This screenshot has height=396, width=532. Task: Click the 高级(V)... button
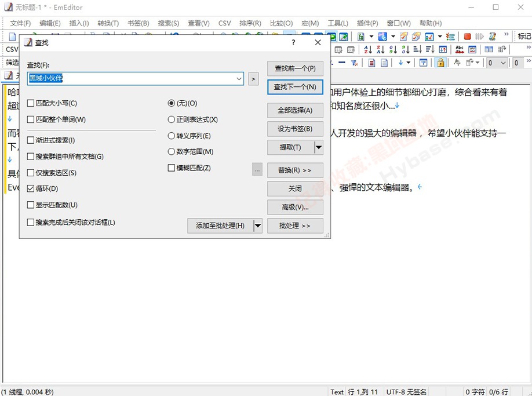coord(295,207)
